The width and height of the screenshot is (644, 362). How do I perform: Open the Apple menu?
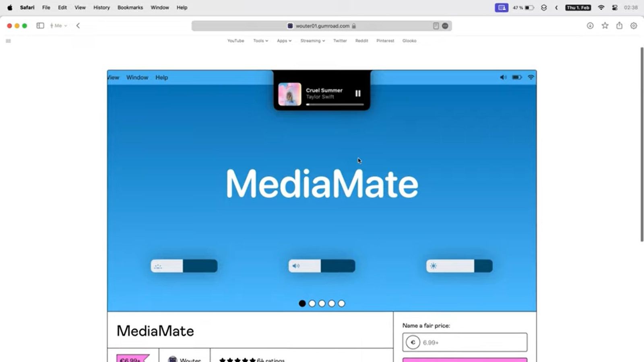tap(10, 8)
